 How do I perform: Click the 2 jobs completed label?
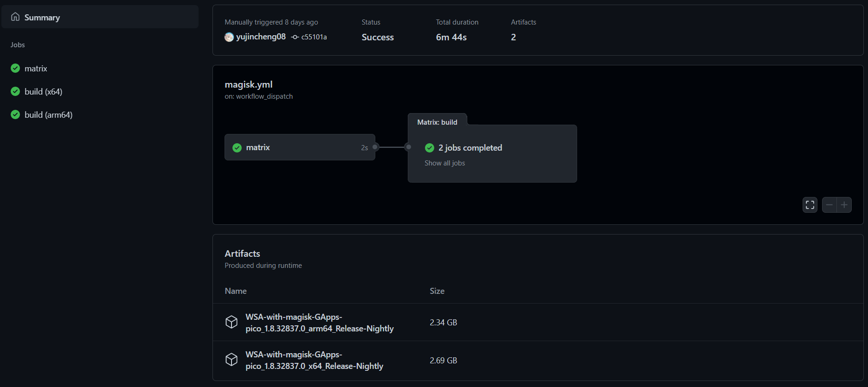[x=470, y=148]
